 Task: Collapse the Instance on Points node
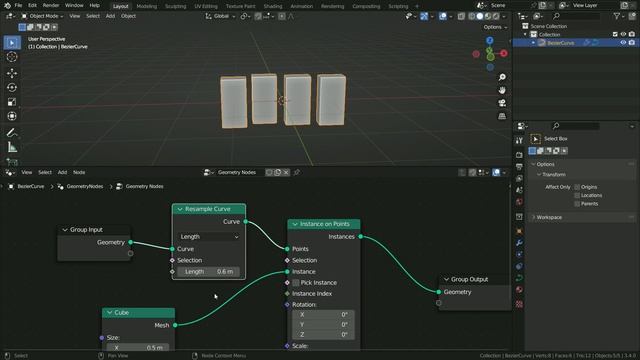(295, 224)
